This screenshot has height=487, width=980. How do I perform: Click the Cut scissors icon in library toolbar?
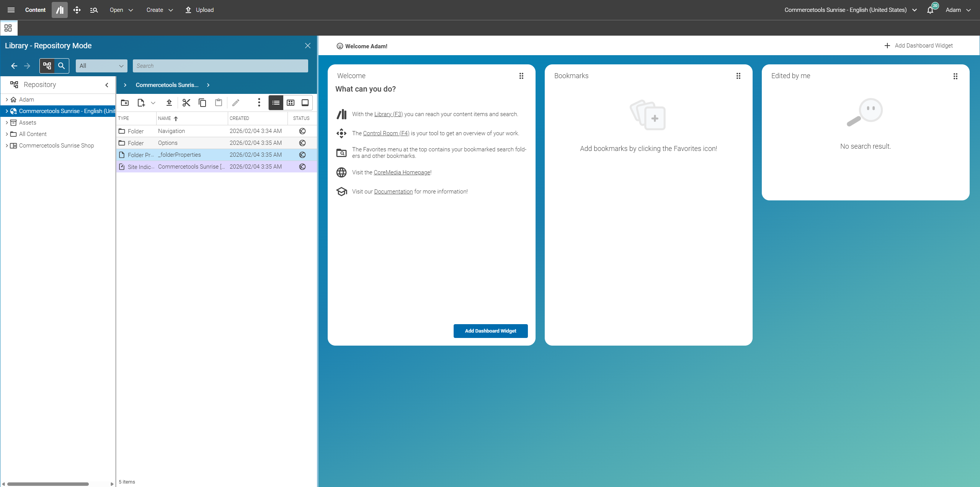(186, 103)
